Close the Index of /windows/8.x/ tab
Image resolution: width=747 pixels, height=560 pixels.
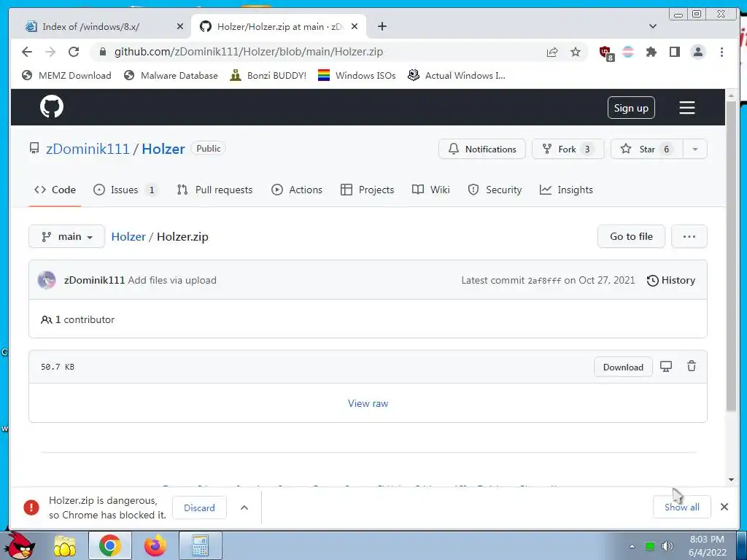pos(179,27)
